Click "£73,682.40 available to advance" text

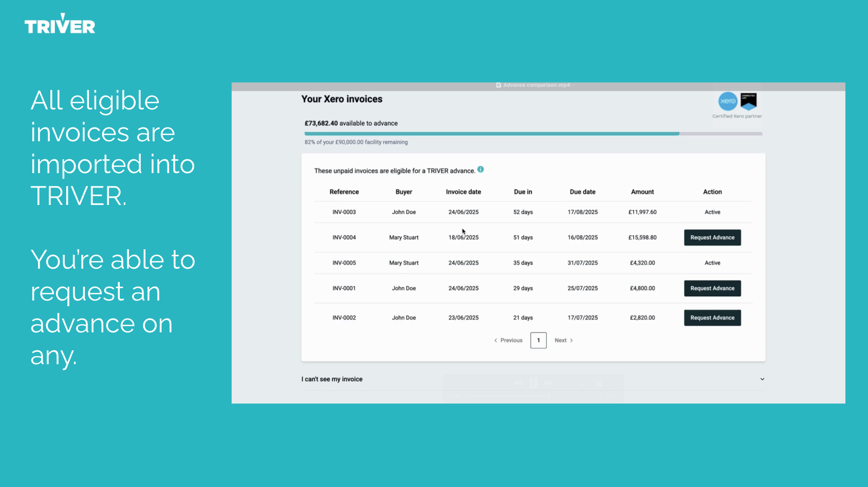pyautogui.click(x=351, y=123)
